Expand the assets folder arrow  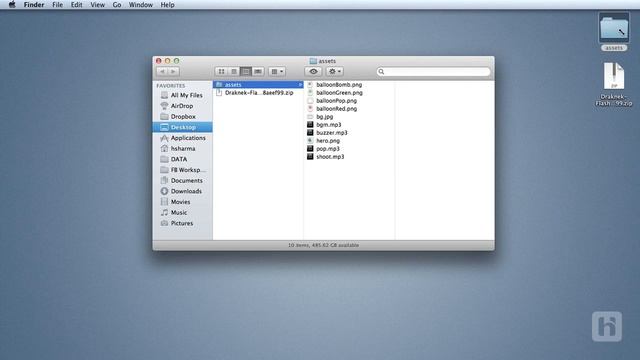tap(300, 84)
